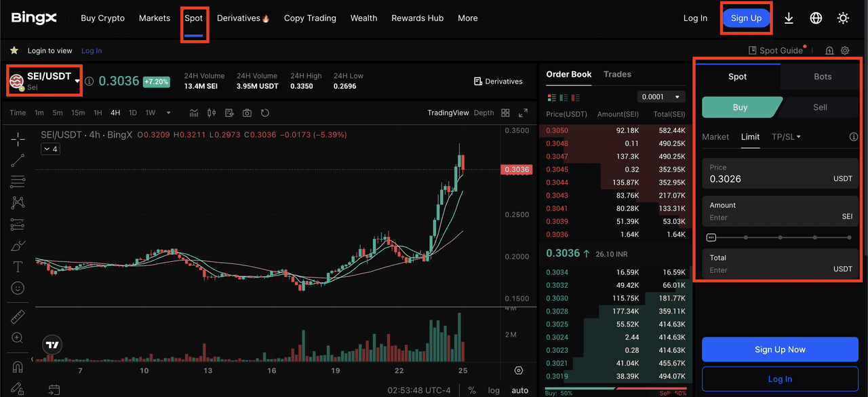Switch to the Trades tab

[617, 75]
